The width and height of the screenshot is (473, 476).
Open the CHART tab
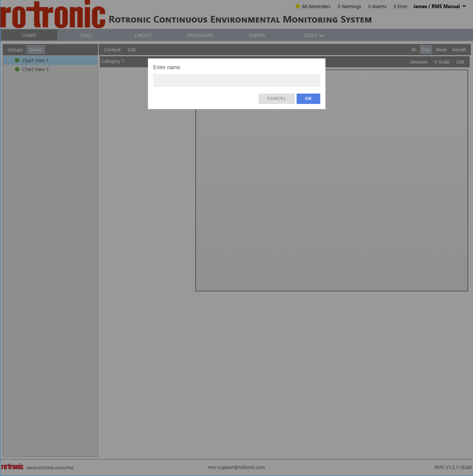[29, 36]
